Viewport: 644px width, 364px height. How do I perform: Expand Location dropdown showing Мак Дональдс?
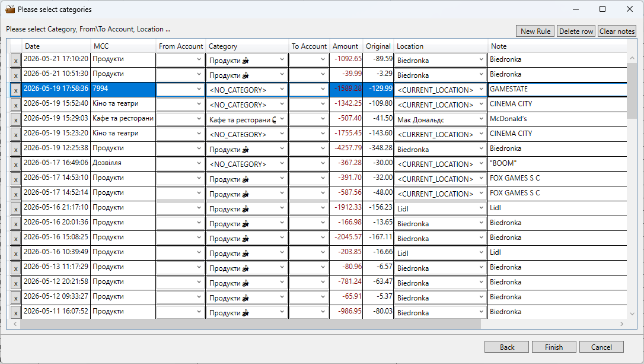point(481,119)
